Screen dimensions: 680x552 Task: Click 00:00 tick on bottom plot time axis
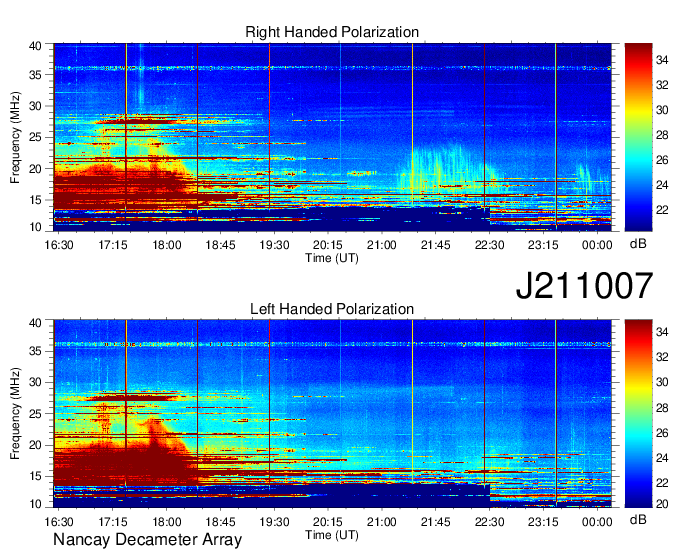click(x=597, y=522)
